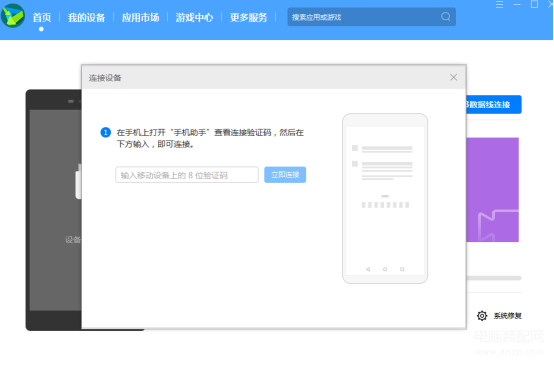This screenshot has width=554, height=365.
Task: Click the purple video banner
Action: (x=493, y=190)
